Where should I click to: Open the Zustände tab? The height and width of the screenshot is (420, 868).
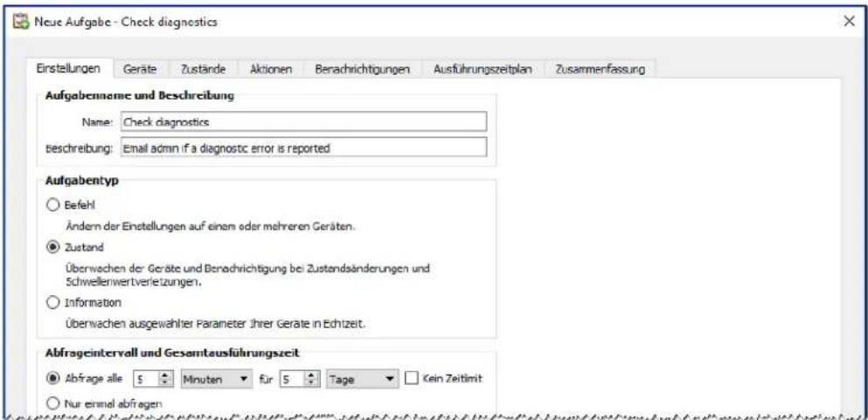coord(203,70)
